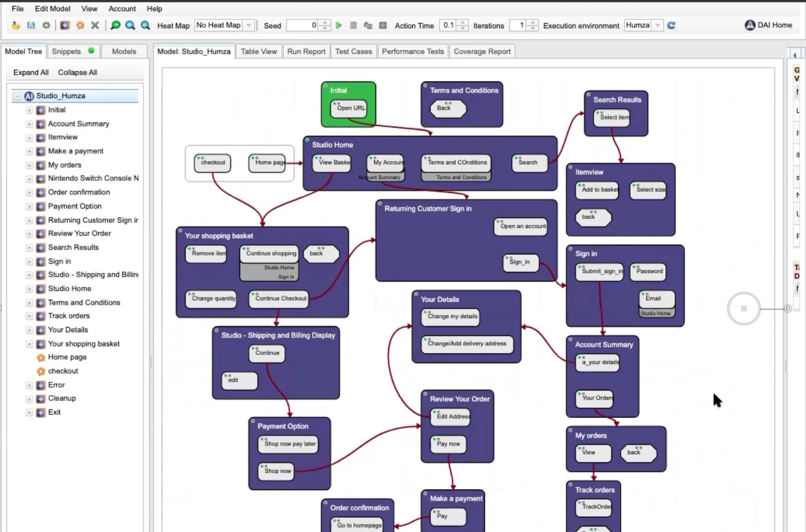
Task: Toggle the Snippets status indicator
Action: point(91,51)
